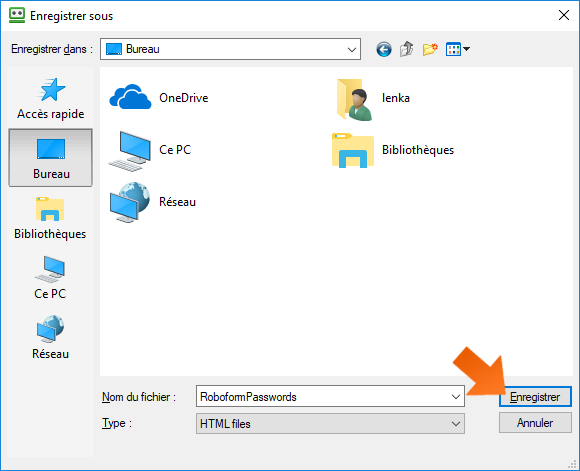Go back to the last visited folder
The image size is (580, 471).
pos(384,49)
